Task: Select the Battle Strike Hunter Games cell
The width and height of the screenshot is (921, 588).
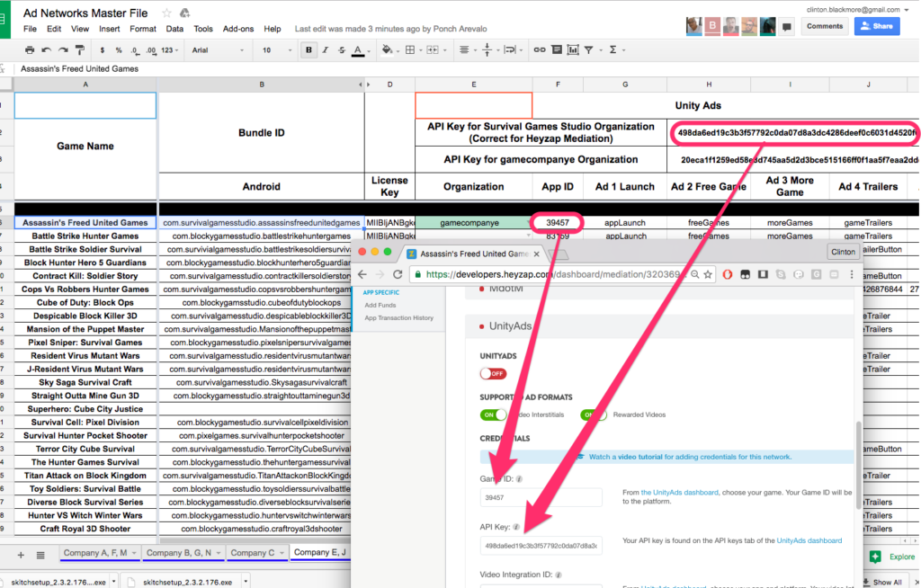Action: click(x=85, y=236)
